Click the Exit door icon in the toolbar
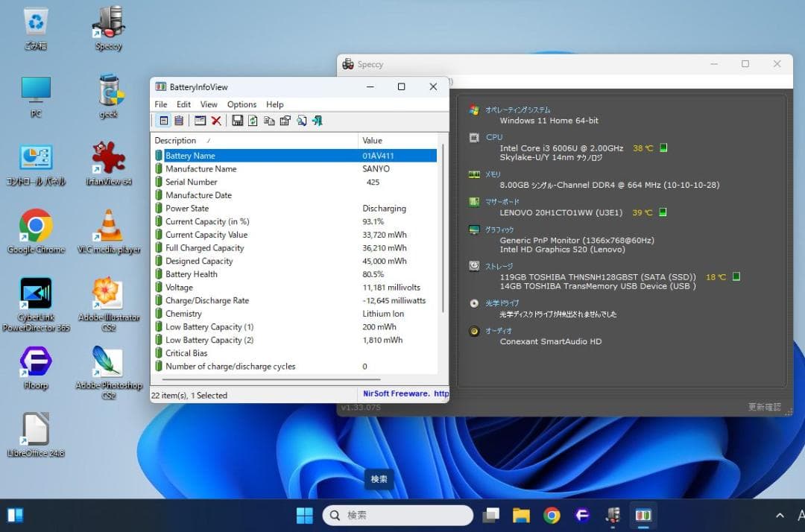This screenshot has width=805, height=532. [x=318, y=121]
